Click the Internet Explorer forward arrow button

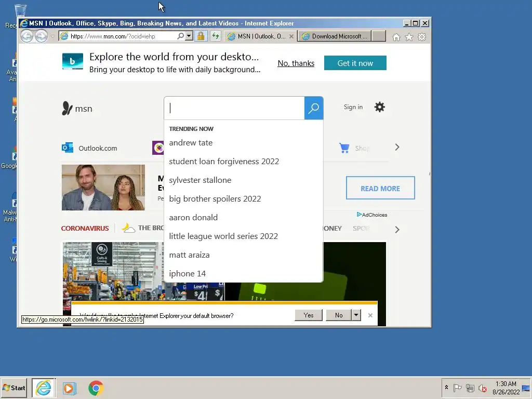[x=42, y=36]
